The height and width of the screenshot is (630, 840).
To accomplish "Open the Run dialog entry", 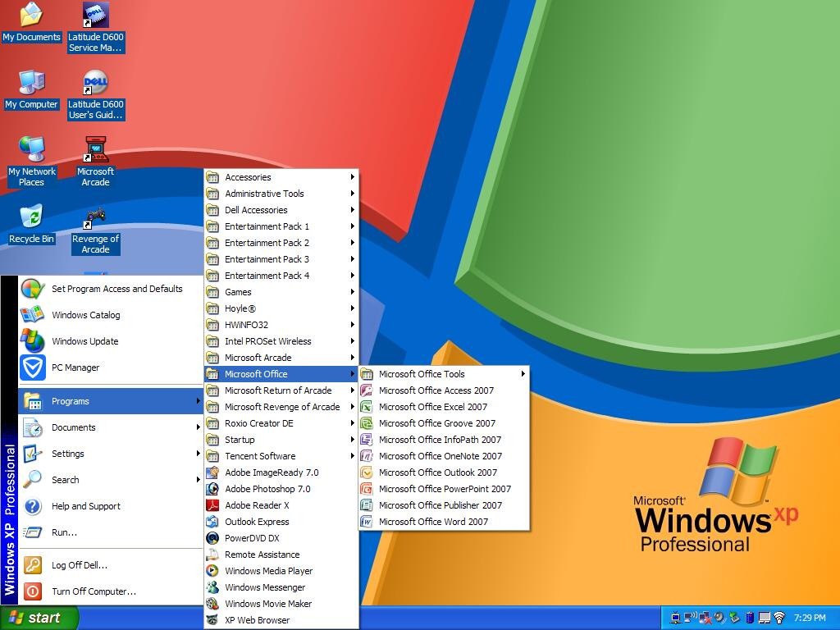I will pyautogui.click(x=111, y=532).
